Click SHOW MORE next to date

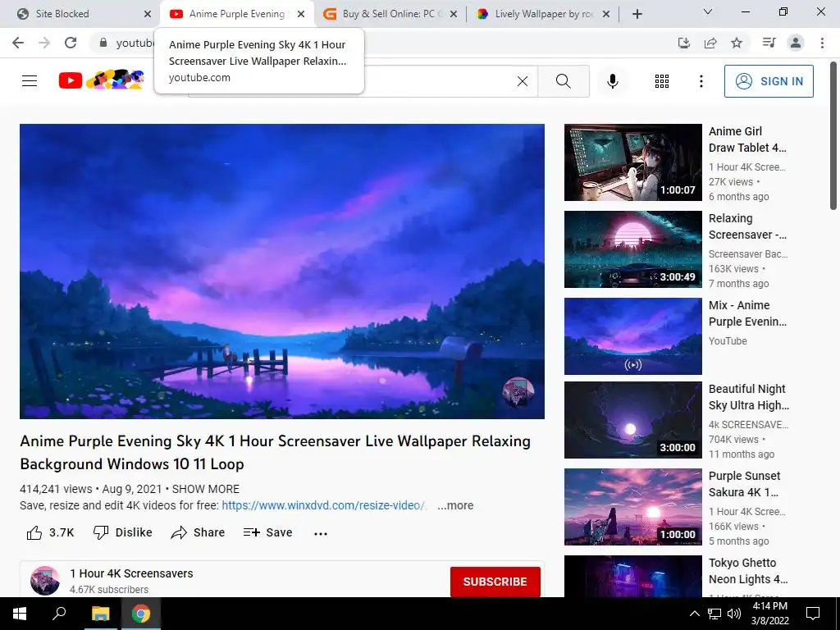coord(206,489)
